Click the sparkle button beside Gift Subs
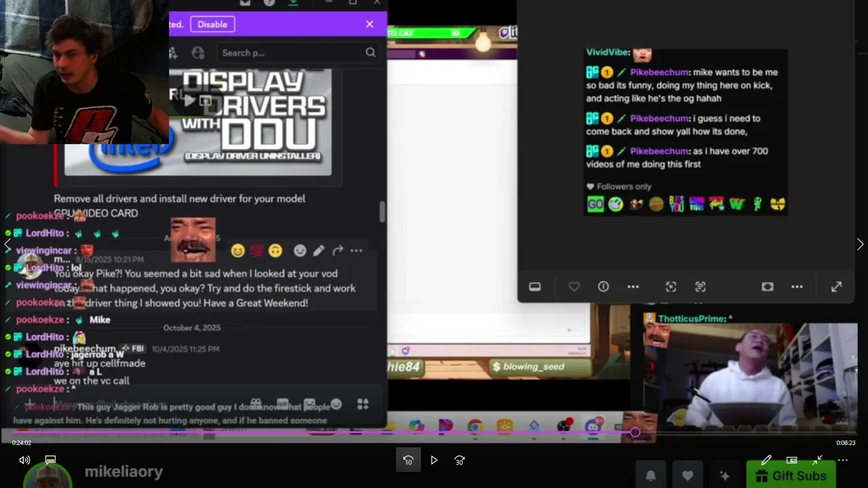Image resolution: width=868 pixels, height=488 pixels. [x=724, y=476]
